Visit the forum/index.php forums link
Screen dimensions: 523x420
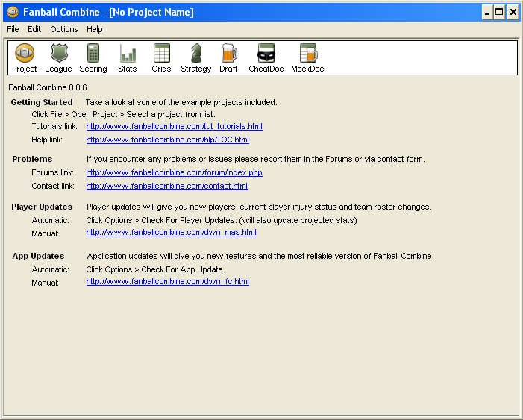[x=174, y=172]
